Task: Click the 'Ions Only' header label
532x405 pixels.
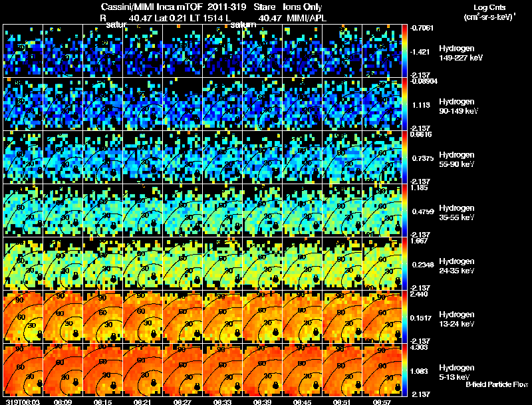Action: coord(303,7)
